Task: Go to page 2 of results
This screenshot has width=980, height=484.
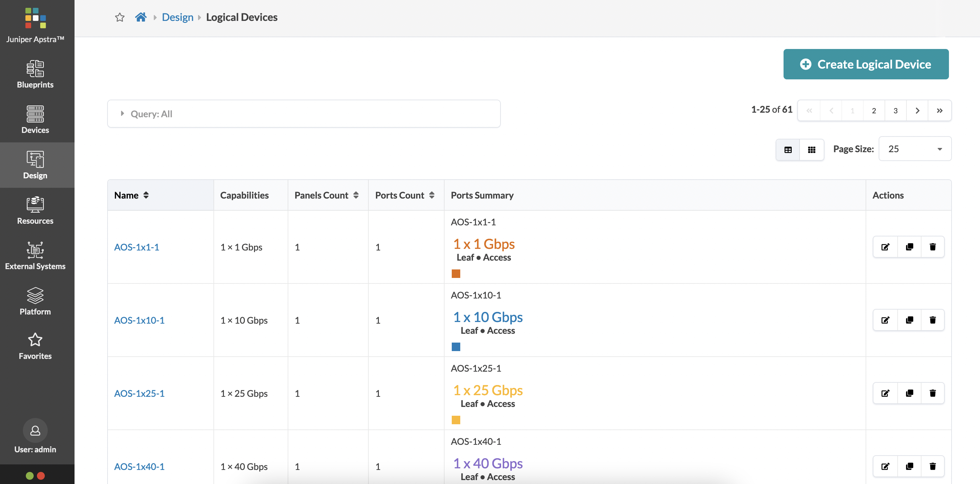Action: coord(874,111)
